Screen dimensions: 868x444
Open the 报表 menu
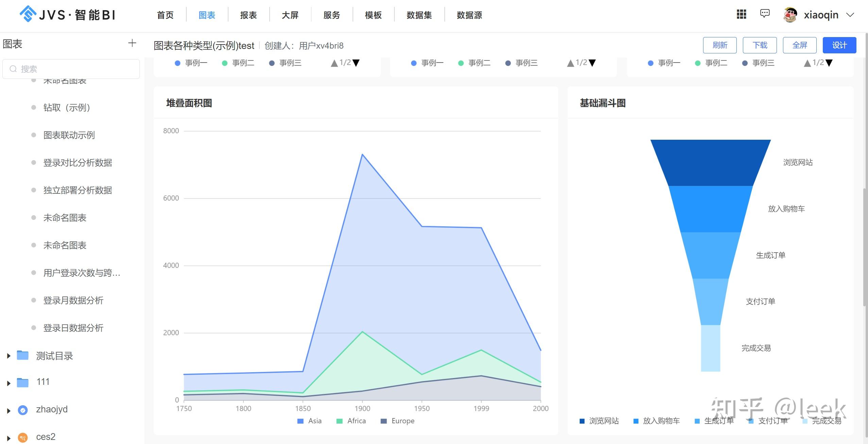[249, 15]
